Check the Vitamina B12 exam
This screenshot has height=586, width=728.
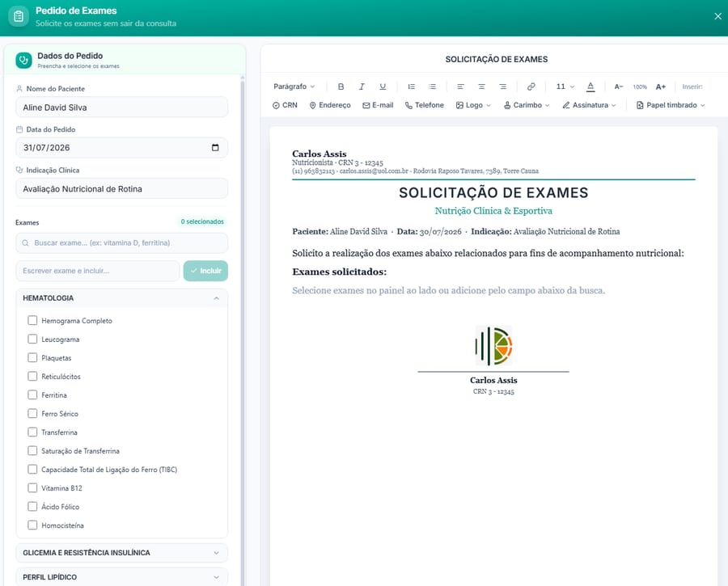[32, 488]
